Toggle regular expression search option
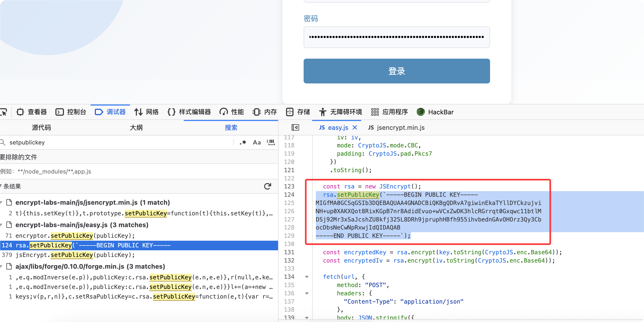The image size is (644, 322). pyautogui.click(x=243, y=142)
